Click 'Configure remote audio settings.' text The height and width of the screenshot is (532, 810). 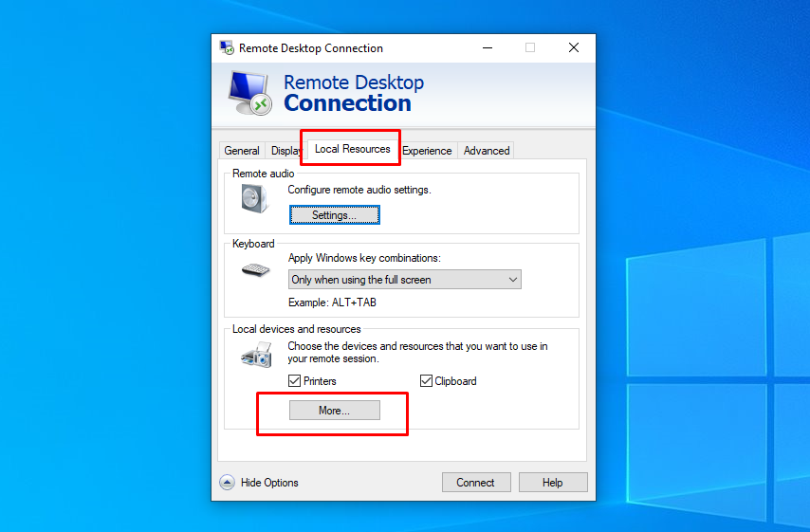pos(359,190)
